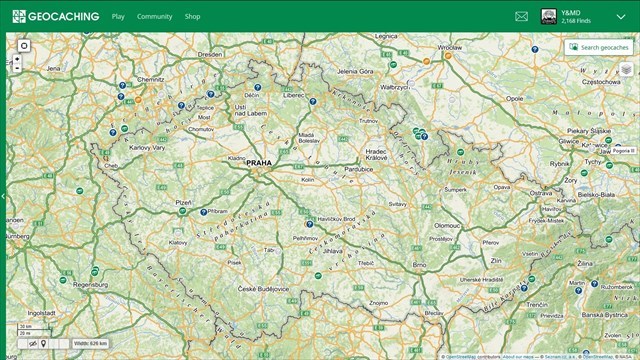Select the mystery cache in Bílé Karpaty
The height and width of the screenshot is (360, 640).
[524, 288]
